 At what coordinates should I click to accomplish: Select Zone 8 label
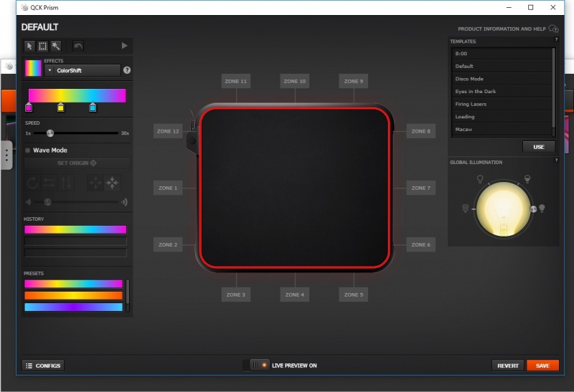[x=421, y=131]
